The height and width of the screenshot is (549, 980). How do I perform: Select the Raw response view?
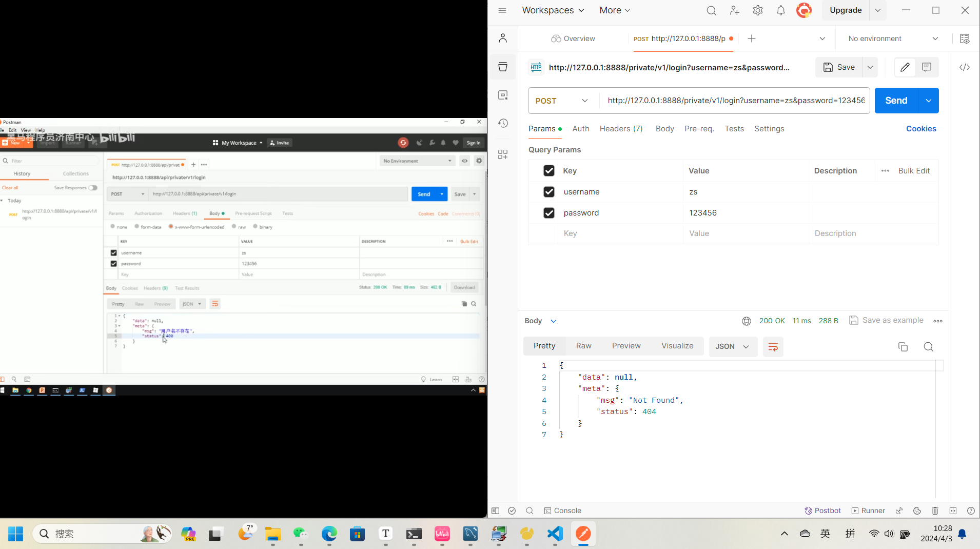[583, 346]
